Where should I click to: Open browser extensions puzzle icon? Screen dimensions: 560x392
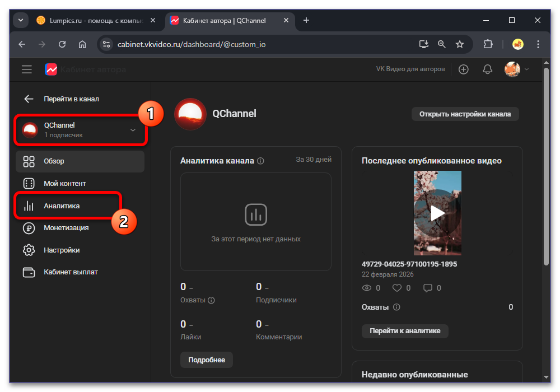coord(488,44)
